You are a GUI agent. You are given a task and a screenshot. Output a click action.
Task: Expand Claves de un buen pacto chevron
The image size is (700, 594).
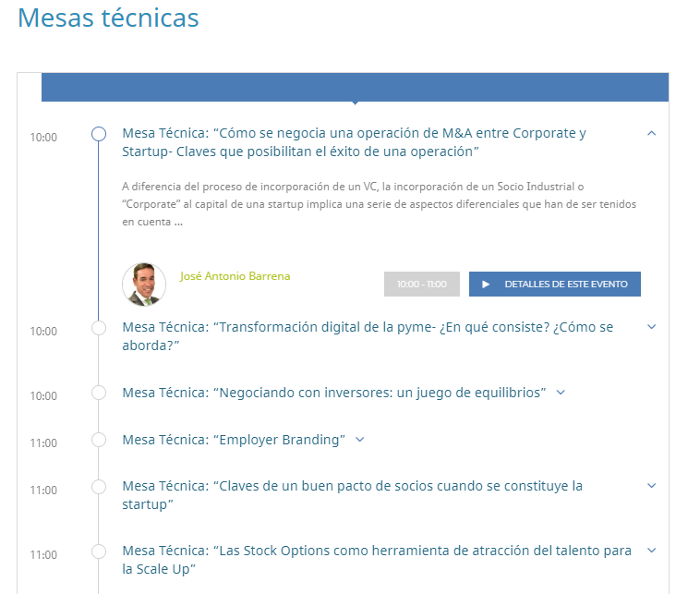coord(651,486)
